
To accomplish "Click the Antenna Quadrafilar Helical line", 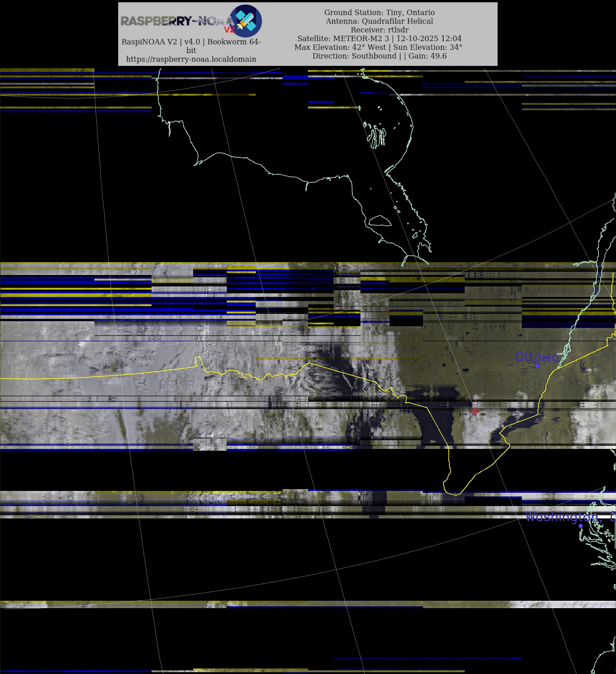I will click(379, 21).
